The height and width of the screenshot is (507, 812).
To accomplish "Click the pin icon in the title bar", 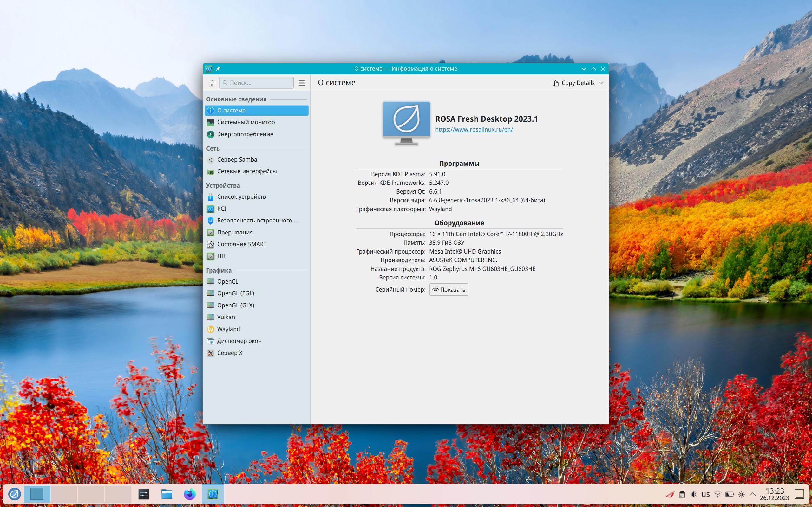I will [218, 69].
